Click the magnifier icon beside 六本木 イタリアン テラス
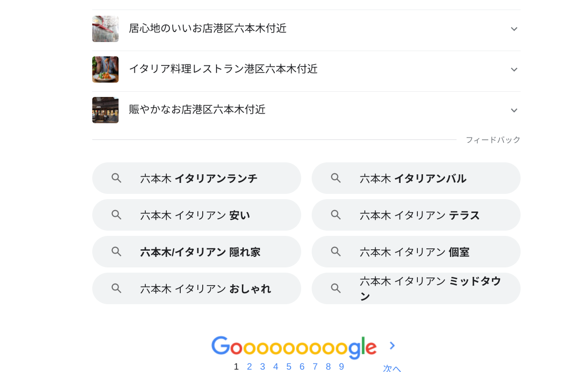This screenshot has height=372, width=588. pyautogui.click(x=336, y=215)
